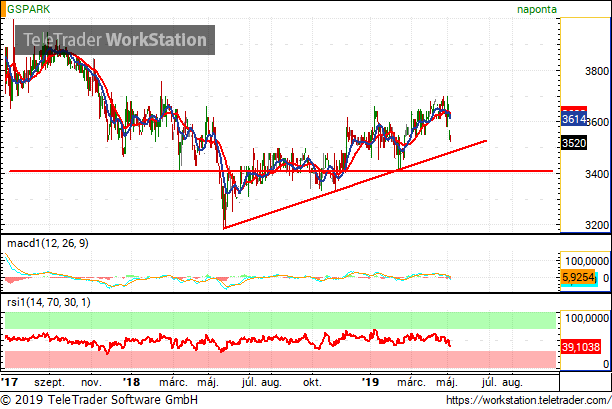The height and width of the screenshot is (409, 612).
Task: Click the black 3520 last price tag
Action: (574, 143)
